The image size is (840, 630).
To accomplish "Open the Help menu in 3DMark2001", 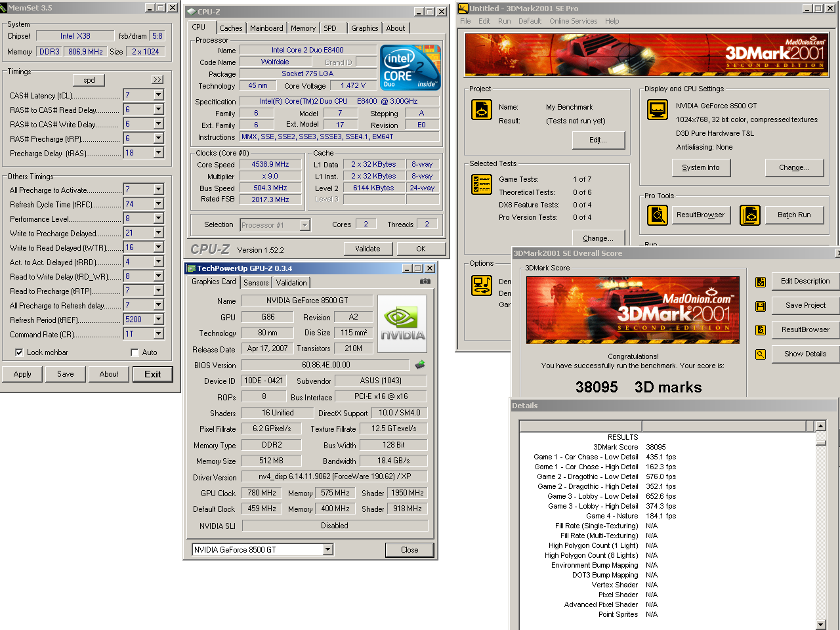I will pos(612,21).
